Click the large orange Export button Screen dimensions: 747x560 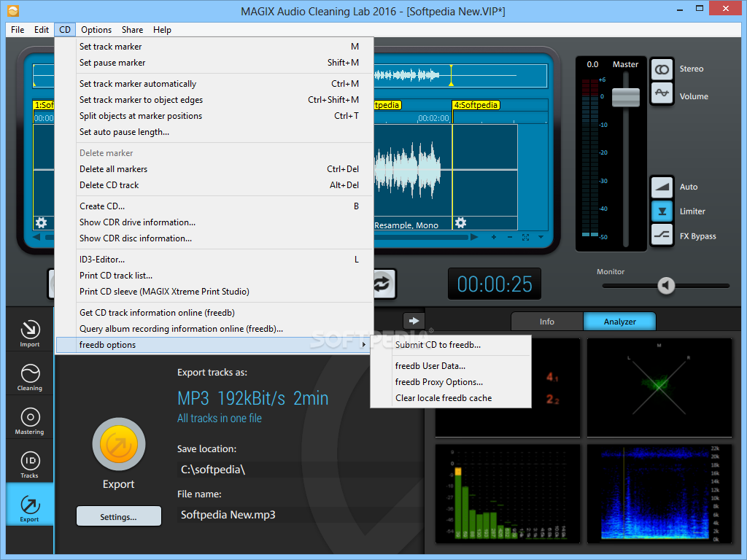119,444
